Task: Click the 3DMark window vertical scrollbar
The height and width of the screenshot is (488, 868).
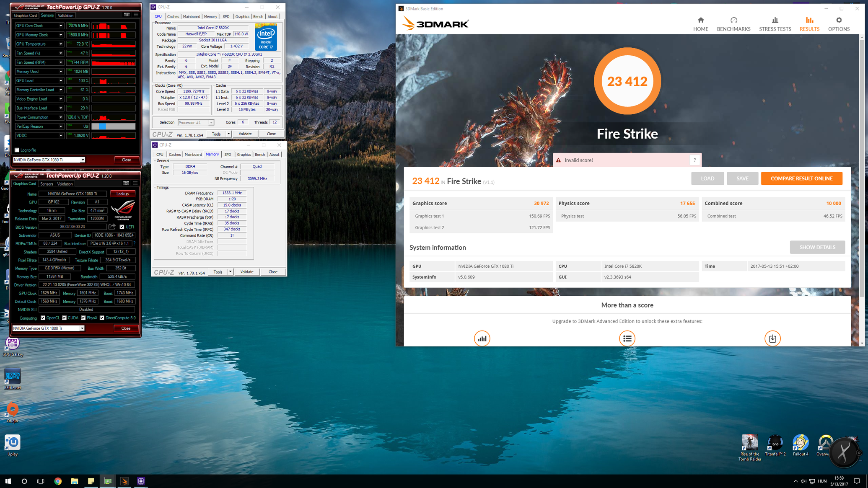Action: [x=862, y=168]
